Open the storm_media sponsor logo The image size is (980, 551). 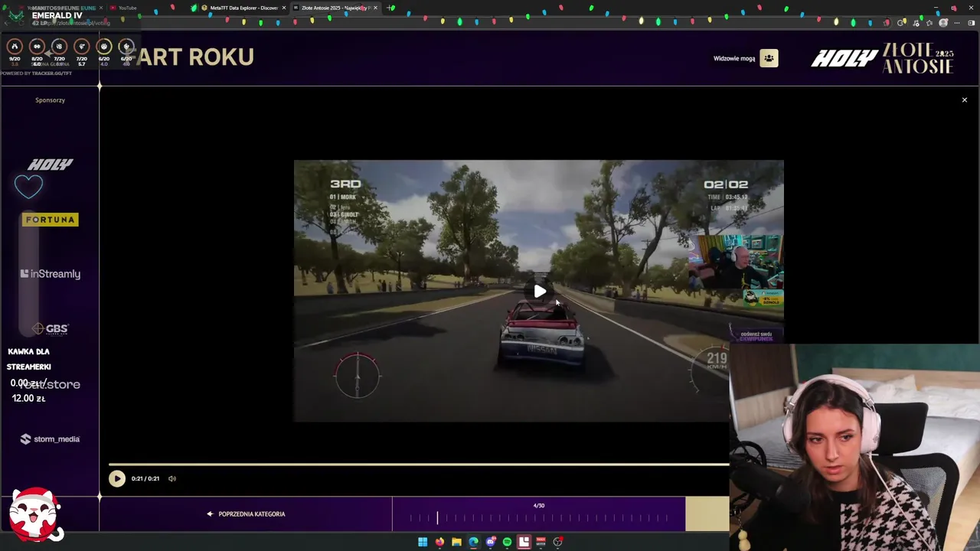pos(51,439)
